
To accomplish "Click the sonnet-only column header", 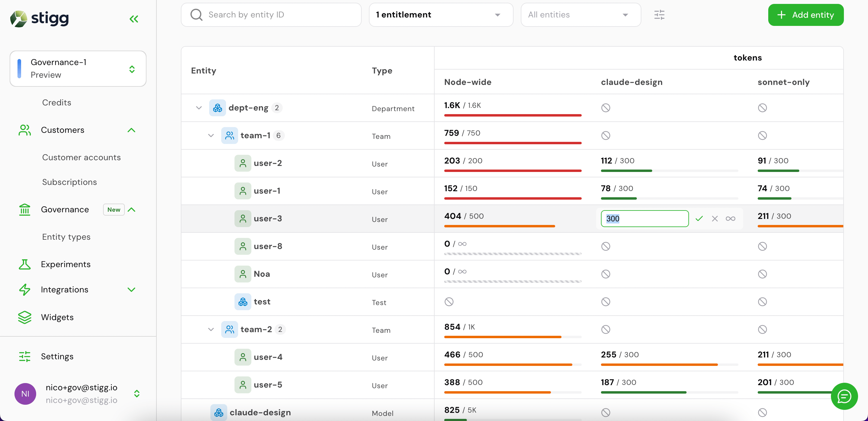I will [x=783, y=82].
